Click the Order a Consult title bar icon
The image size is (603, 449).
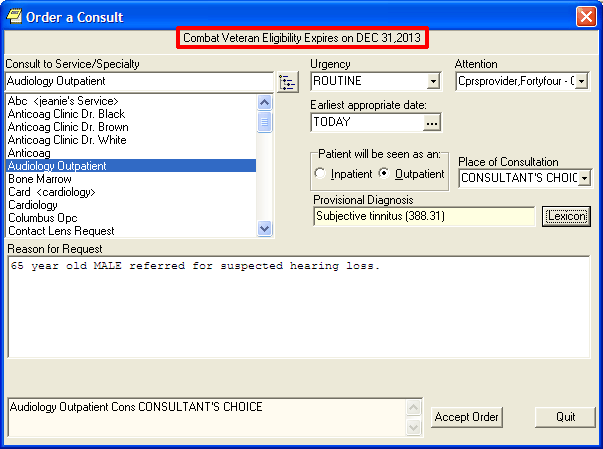click(15, 15)
